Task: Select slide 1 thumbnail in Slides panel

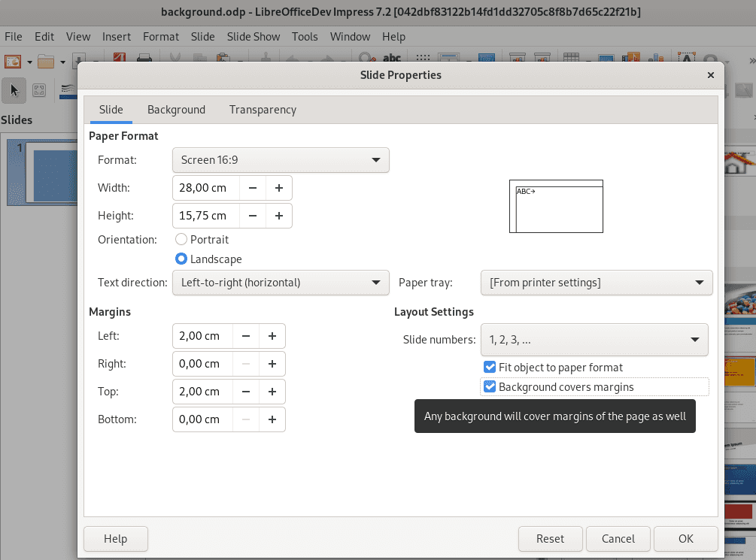Action: 41,173
